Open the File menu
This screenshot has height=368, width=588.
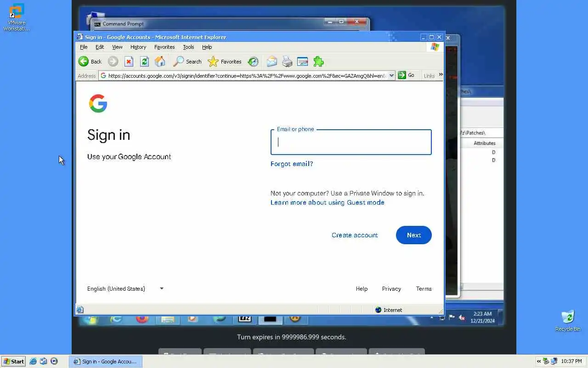click(84, 47)
